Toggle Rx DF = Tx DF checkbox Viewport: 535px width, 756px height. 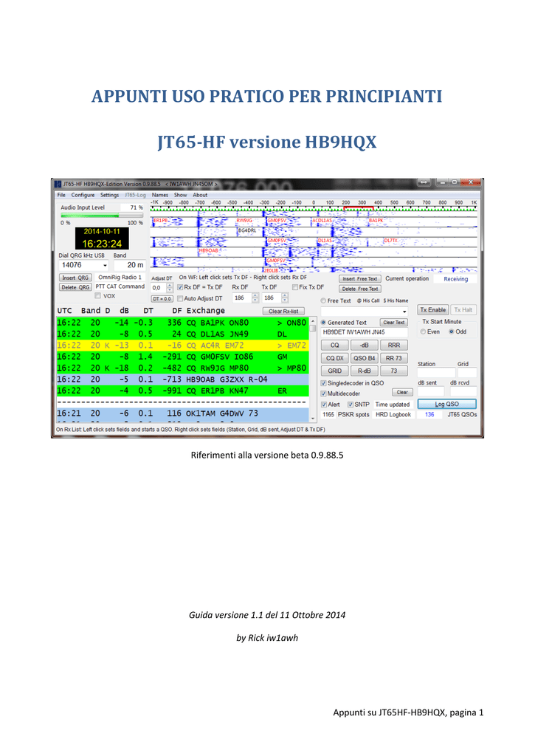pyautogui.click(x=180, y=287)
